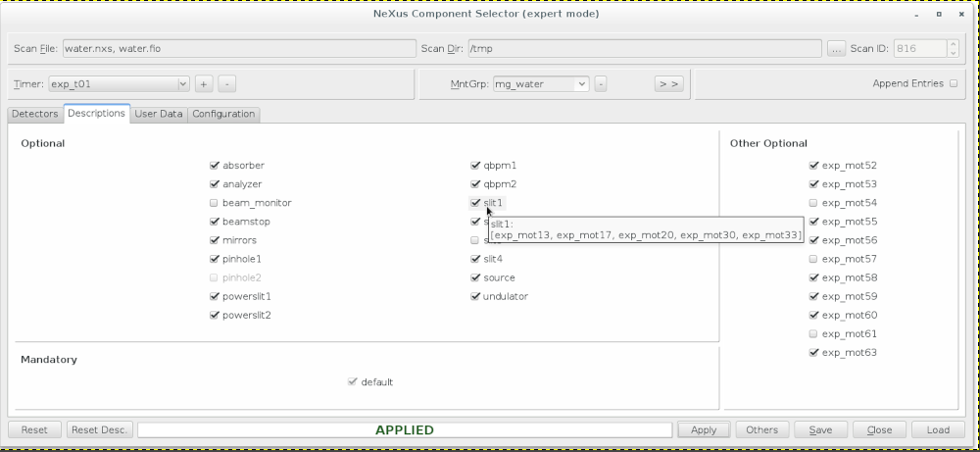The height and width of the screenshot is (452, 980).
Task: Enable exp_mot61 checkbox
Action: point(813,334)
